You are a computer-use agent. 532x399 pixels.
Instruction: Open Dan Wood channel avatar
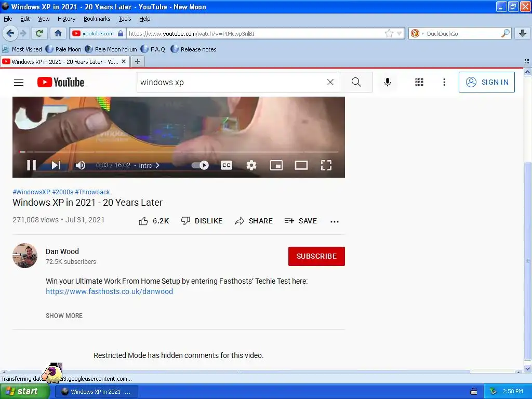tap(25, 256)
